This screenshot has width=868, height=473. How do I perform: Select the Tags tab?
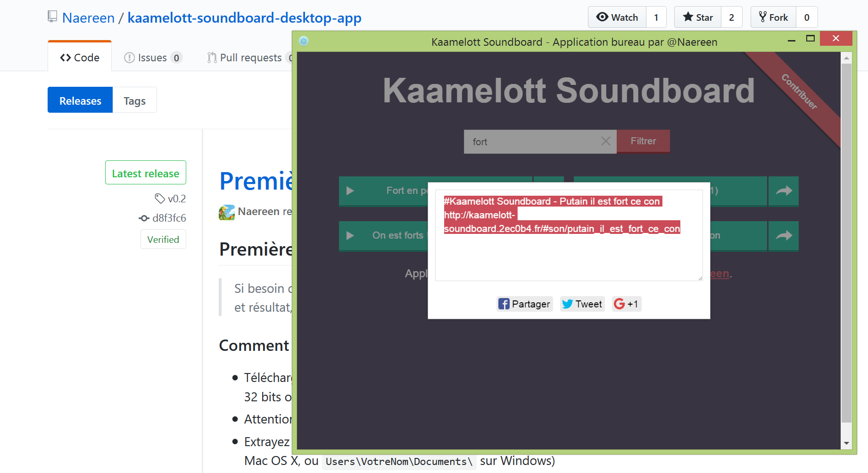[134, 100]
